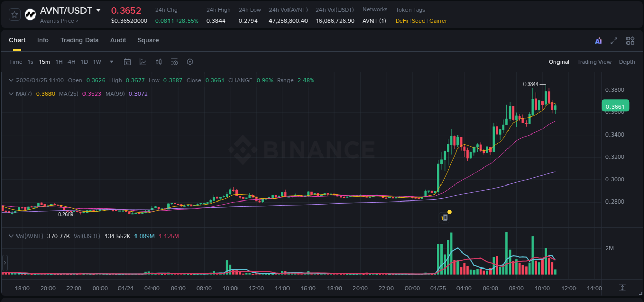This screenshot has width=644, height=302.
Task: Open the extra timeframes dropdown arrow
Action: point(111,62)
